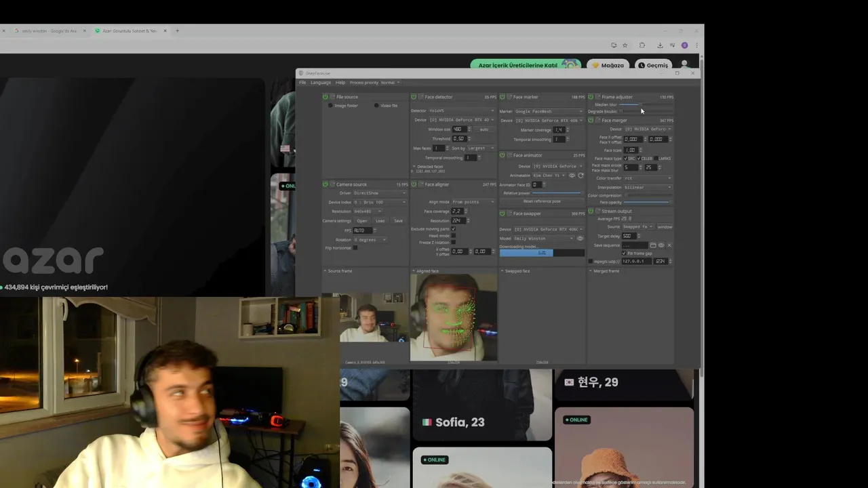868x488 pixels.
Task: Open the Driver DirectShow dropdown
Action: 379,193
